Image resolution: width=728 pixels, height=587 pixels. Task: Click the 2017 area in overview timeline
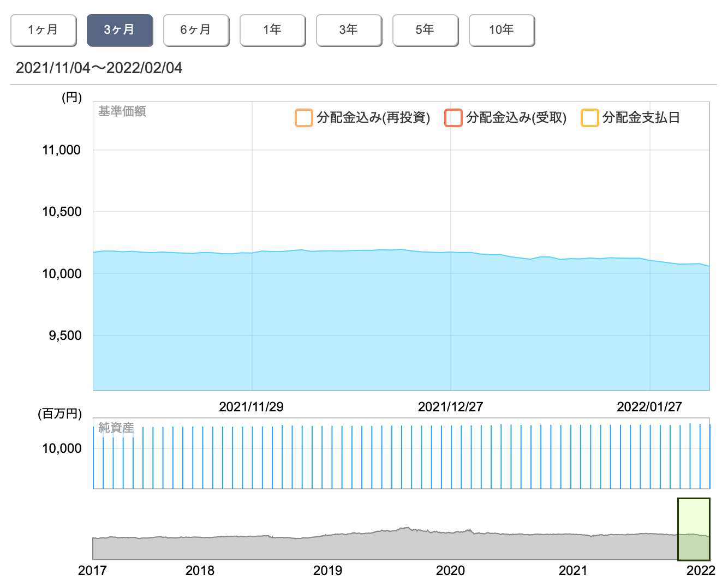[98, 546]
